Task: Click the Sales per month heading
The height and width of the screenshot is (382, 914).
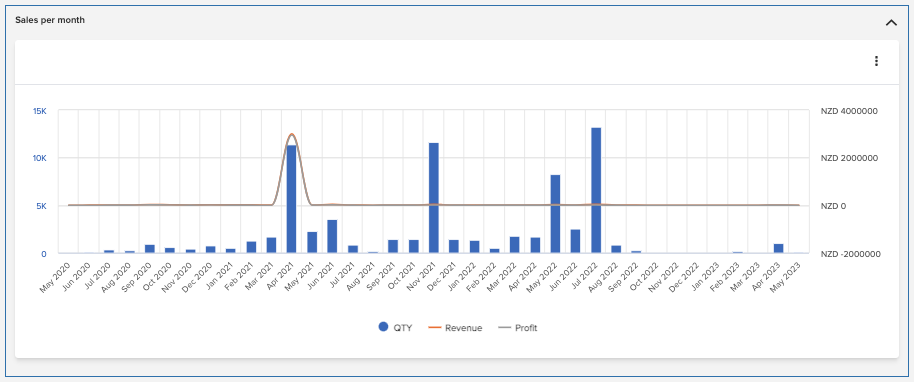Action: coord(50,20)
